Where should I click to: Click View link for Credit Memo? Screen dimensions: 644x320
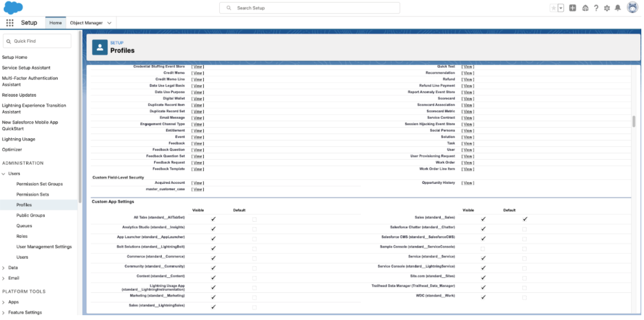pyautogui.click(x=197, y=73)
